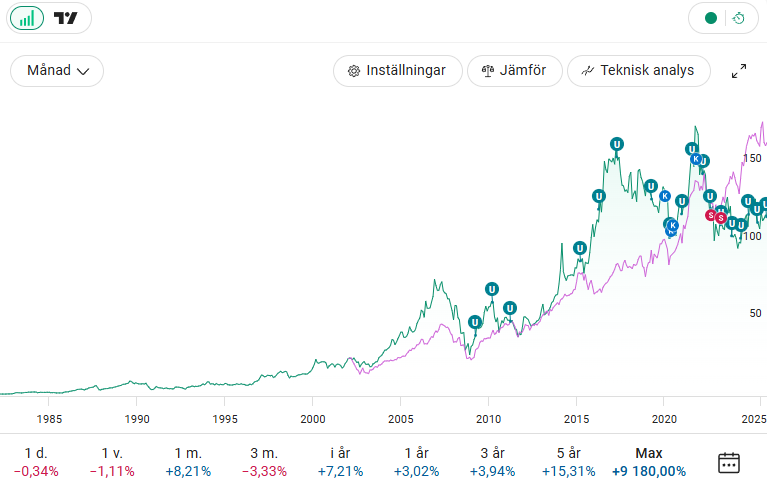
Task: Click the U marker near 2015
Action: [580, 248]
